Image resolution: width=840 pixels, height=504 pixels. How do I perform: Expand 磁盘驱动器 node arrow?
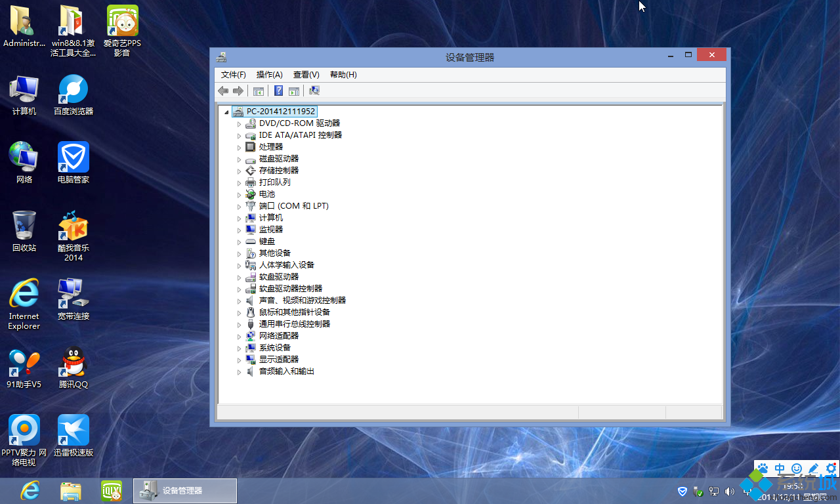240,159
